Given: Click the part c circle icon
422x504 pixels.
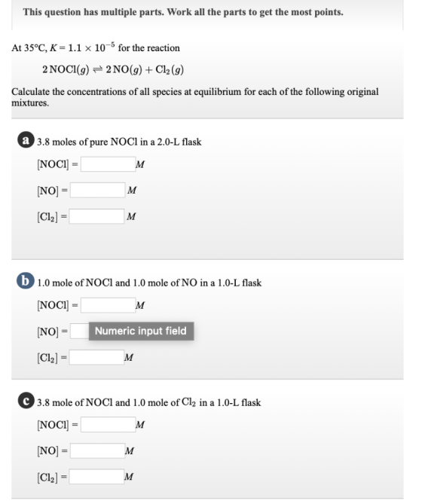Looking at the screenshot, I should pos(26,401).
